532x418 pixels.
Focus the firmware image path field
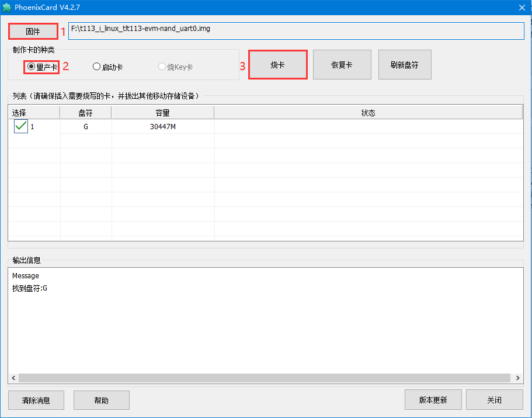click(296, 31)
